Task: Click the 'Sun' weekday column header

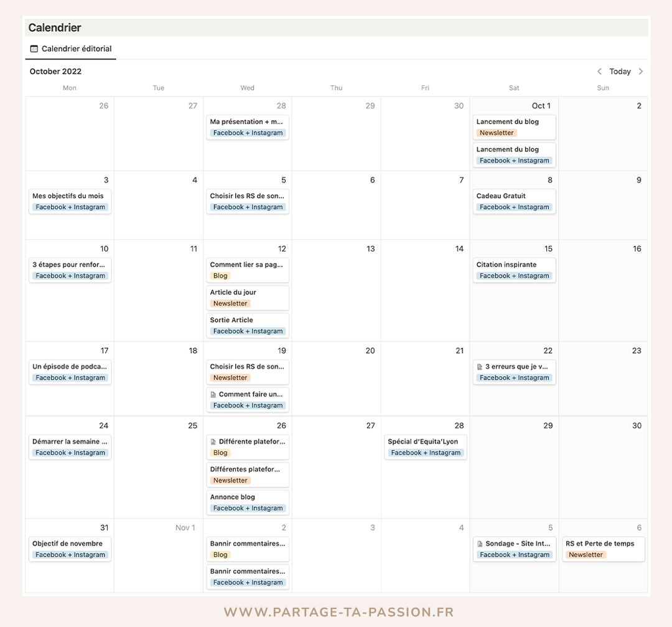Action: 603,88
